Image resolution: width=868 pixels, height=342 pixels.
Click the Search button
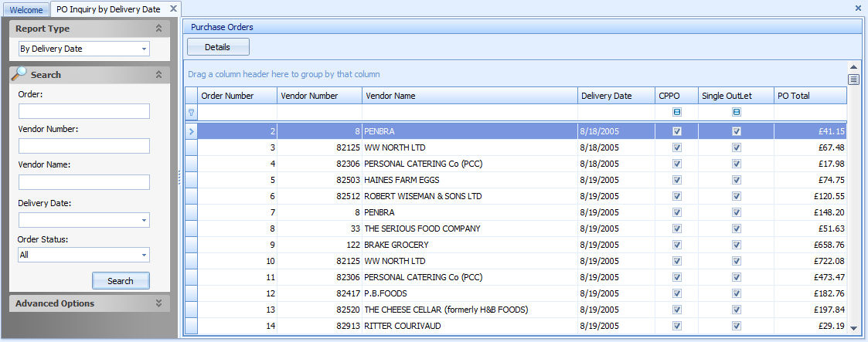[x=121, y=281]
